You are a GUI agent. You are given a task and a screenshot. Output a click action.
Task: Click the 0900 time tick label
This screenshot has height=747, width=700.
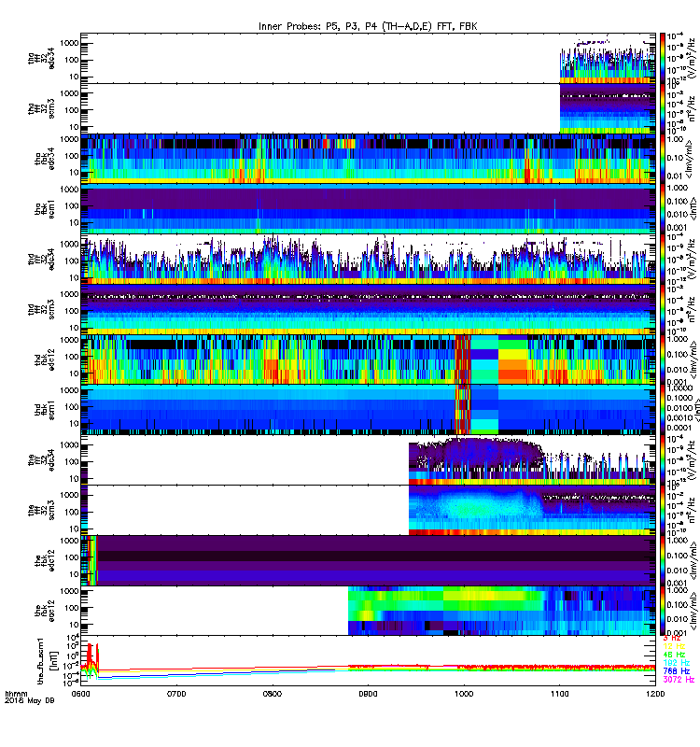368,694
